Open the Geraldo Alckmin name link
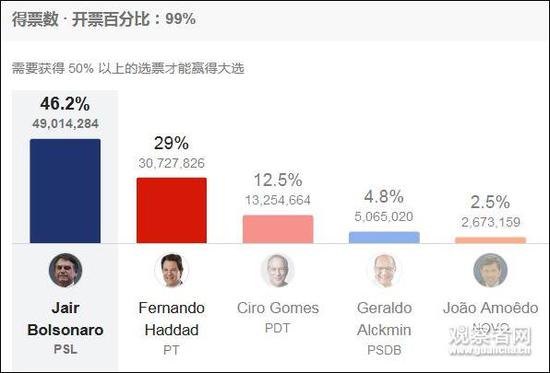The height and width of the screenshot is (373, 550). coord(384,319)
